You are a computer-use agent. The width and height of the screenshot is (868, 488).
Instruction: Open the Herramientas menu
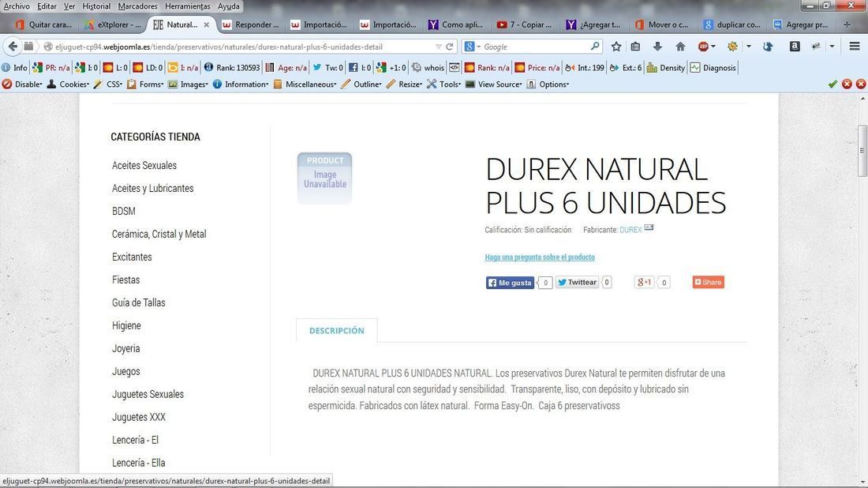click(x=188, y=6)
